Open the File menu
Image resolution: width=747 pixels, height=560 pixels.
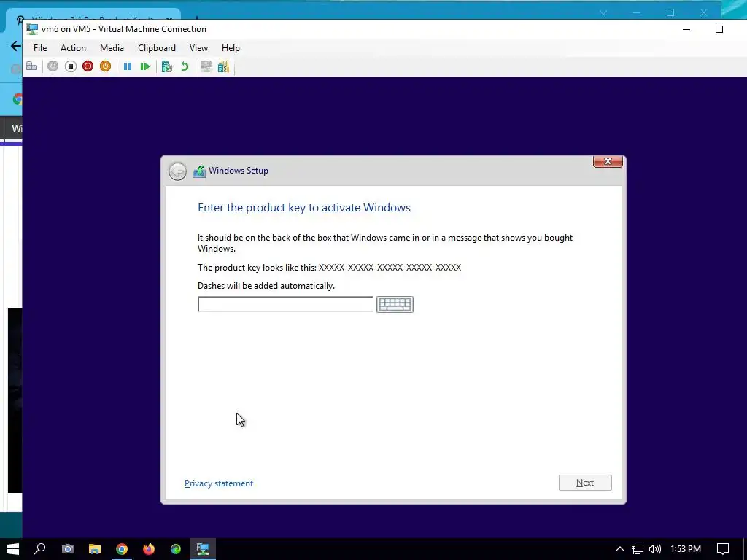point(40,48)
